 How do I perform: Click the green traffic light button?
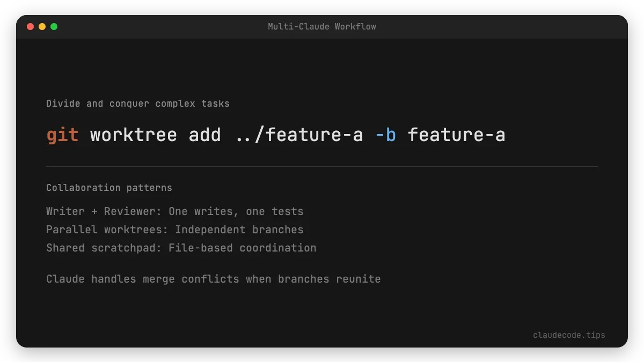(54, 26)
